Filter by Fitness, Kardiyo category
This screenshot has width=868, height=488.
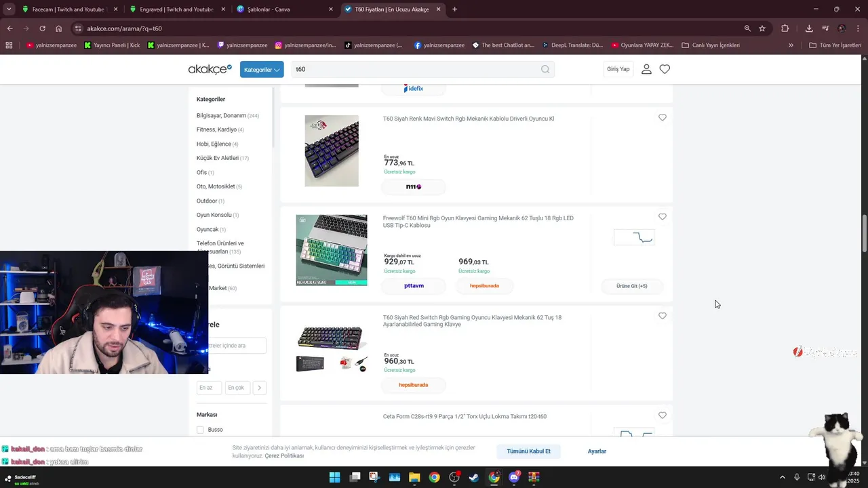click(x=220, y=130)
